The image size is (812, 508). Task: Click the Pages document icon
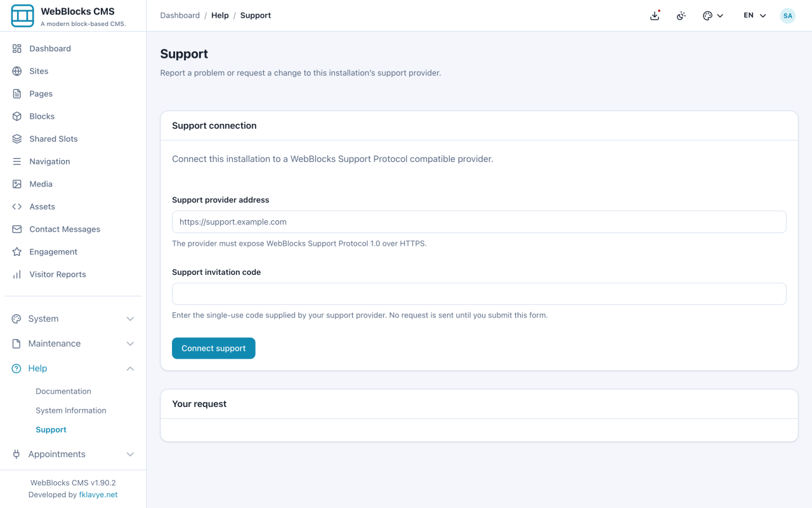coord(17,93)
